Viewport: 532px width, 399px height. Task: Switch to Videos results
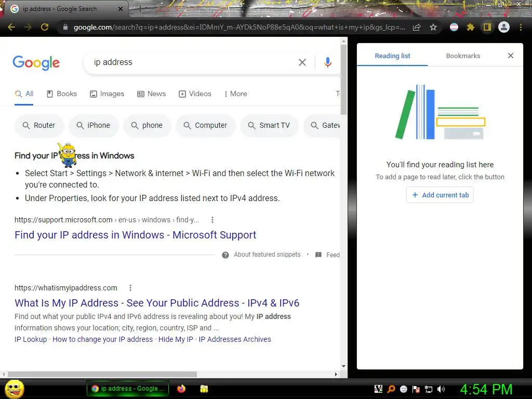(x=195, y=94)
